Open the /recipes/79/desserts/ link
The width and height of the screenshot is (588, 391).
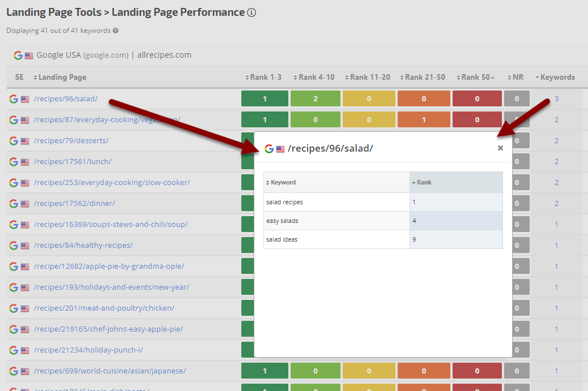click(x=71, y=141)
